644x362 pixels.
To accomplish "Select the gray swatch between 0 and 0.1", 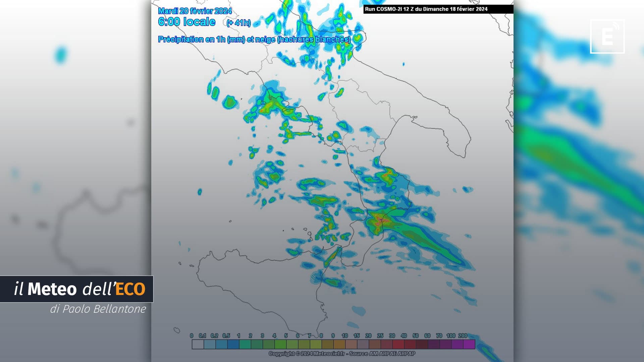I will (198, 344).
